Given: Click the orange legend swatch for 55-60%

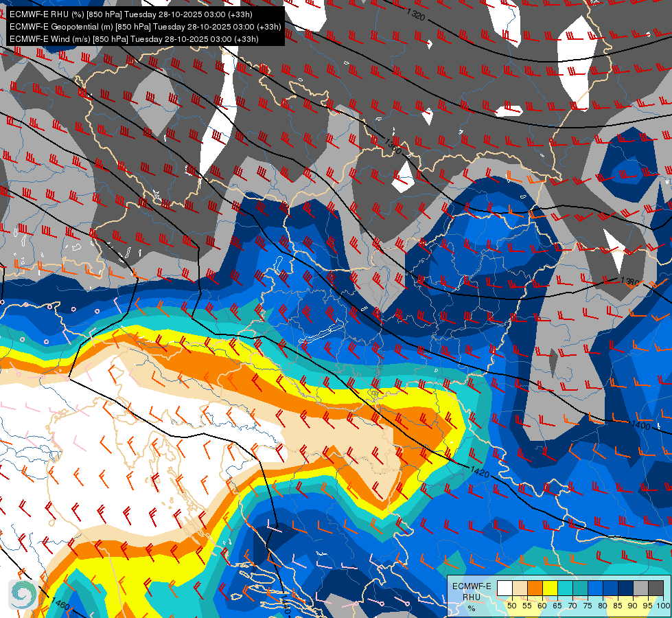Looking at the screenshot, I should coord(535,588).
